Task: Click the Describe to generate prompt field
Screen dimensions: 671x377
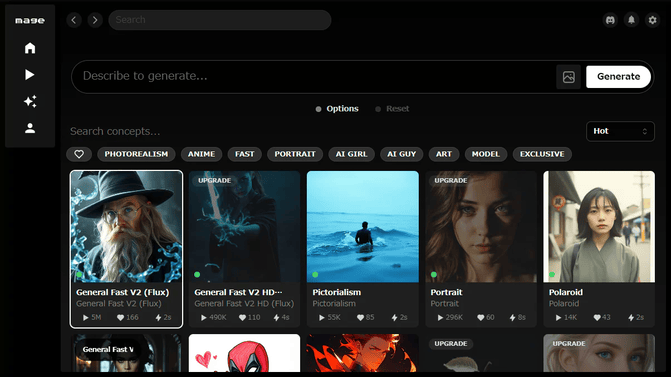Action: [x=314, y=77]
